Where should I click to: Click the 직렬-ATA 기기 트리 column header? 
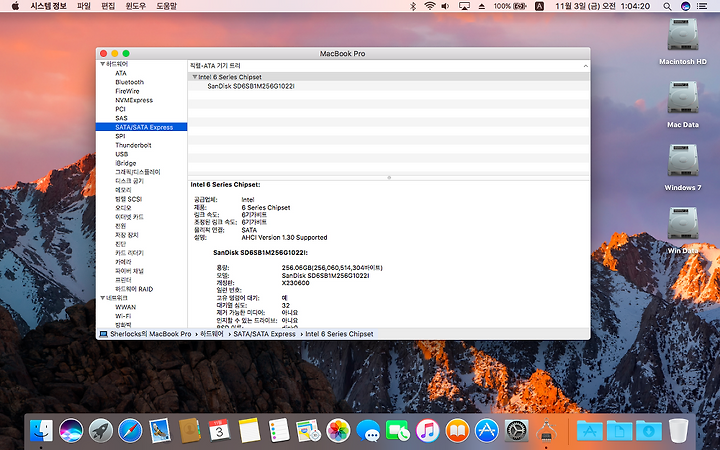215,66
